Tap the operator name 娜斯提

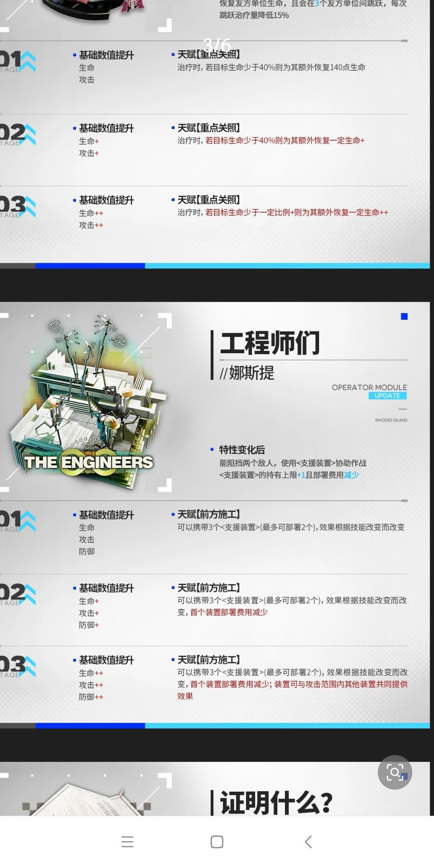[x=252, y=373]
